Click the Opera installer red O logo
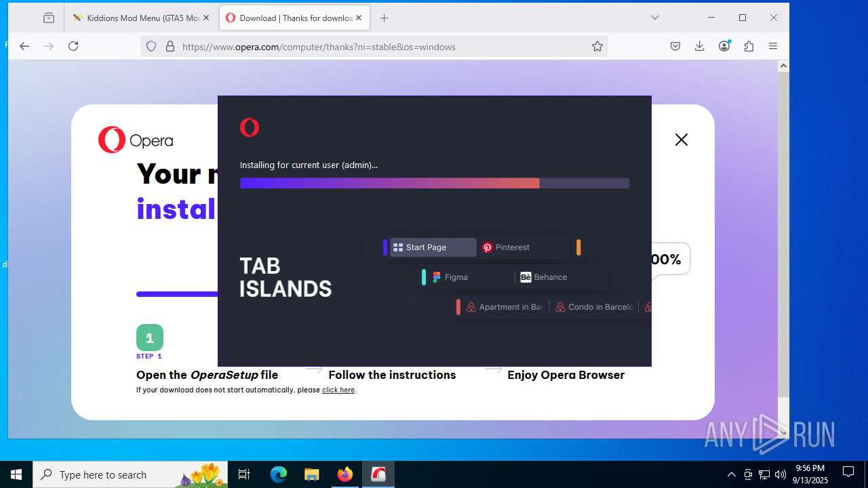Viewport: 868px width, 488px height. pos(250,127)
